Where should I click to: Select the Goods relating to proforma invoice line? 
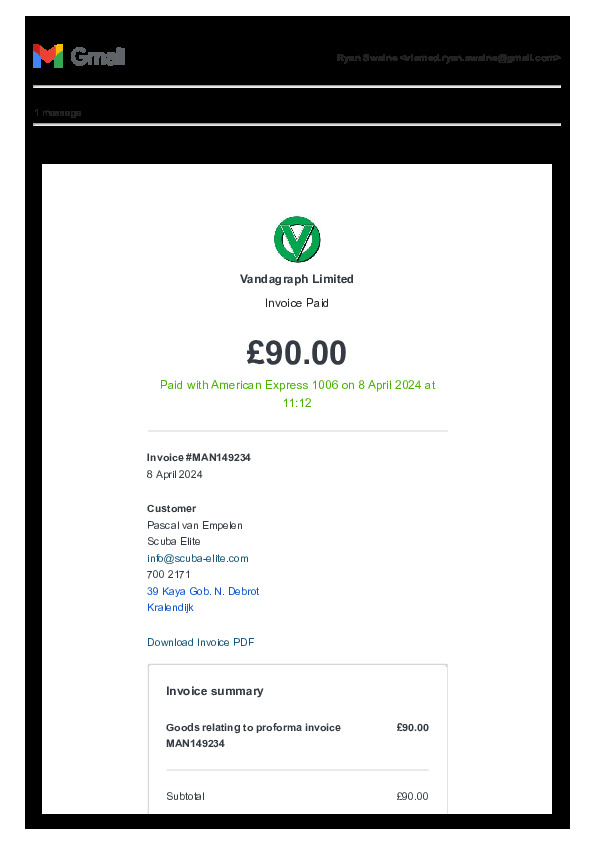tap(253, 735)
